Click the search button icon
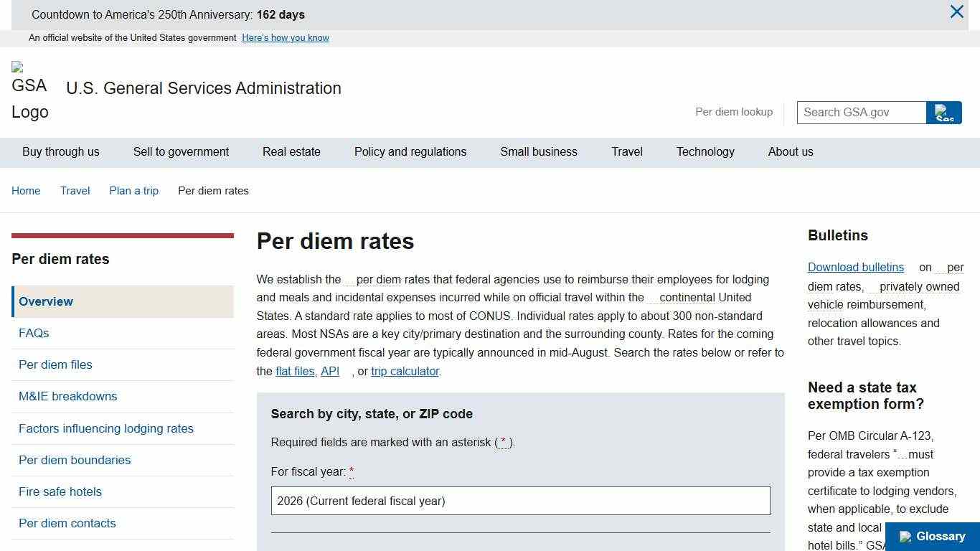 pyautogui.click(x=943, y=112)
